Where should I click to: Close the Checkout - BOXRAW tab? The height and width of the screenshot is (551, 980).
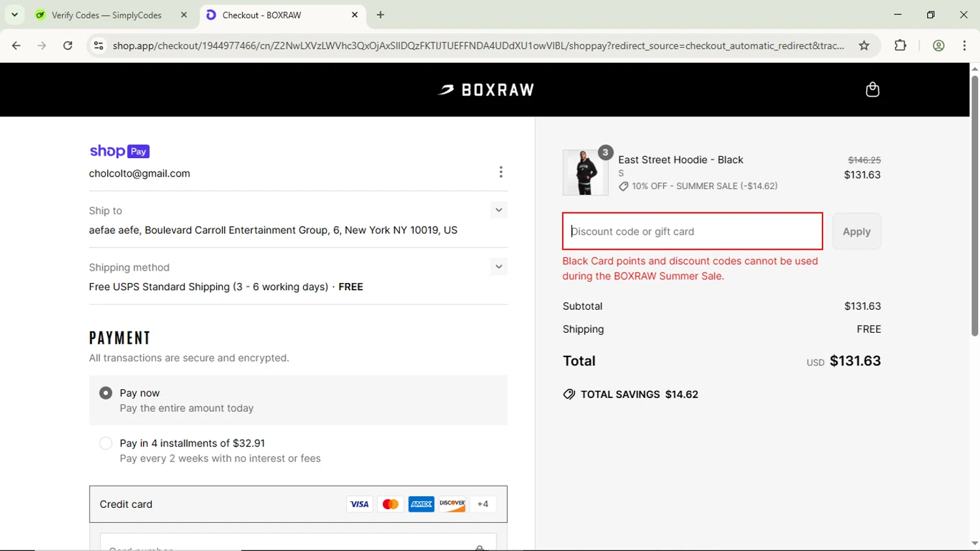(x=355, y=14)
